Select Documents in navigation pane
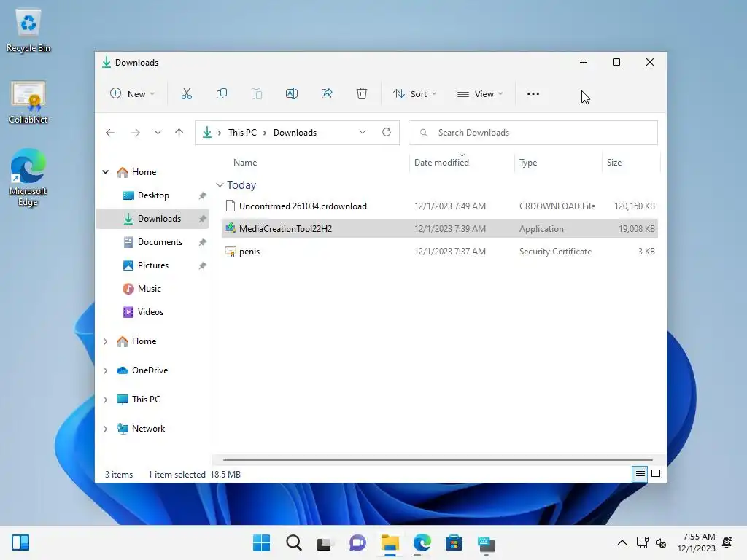This screenshot has height=560, width=747. coord(152,242)
